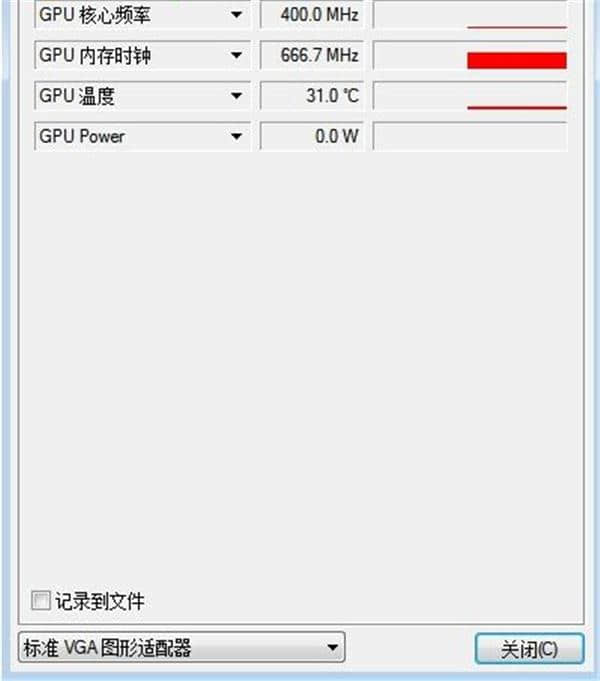Click the 关闭(C) button
The height and width of the screenshot is (681, 600).
(x=529, y=649)
